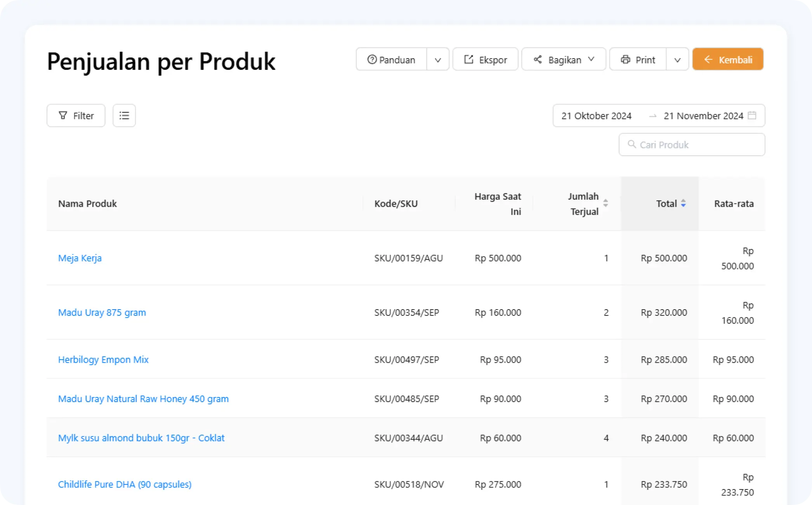Open Mylk susu almond bubuk Coklat link

pos(141,438)
